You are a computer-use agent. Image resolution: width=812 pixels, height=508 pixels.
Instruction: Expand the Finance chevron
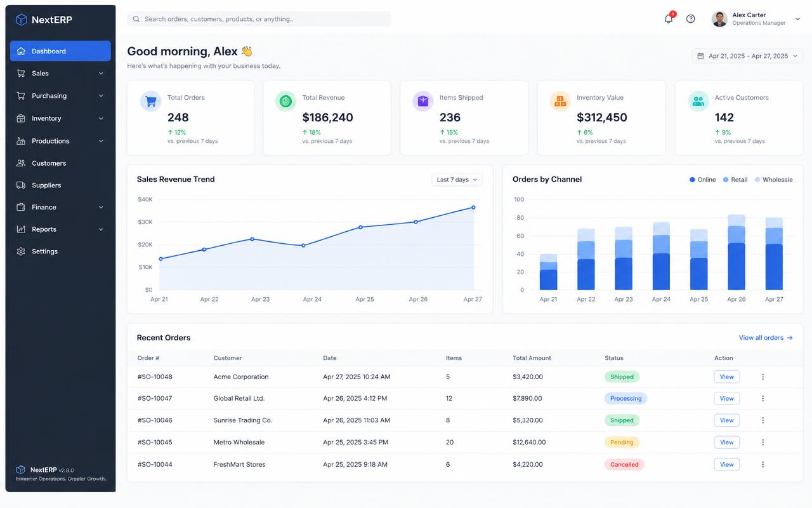pyautogui.click(x=101, y=207)
